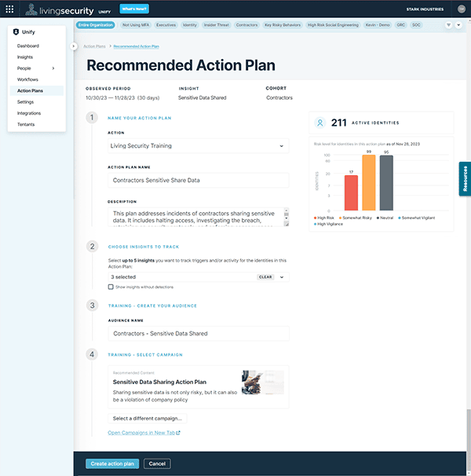Screen dimensions: 471x476
Task: Select the Insider Threat chip
Action: (217, 25)
